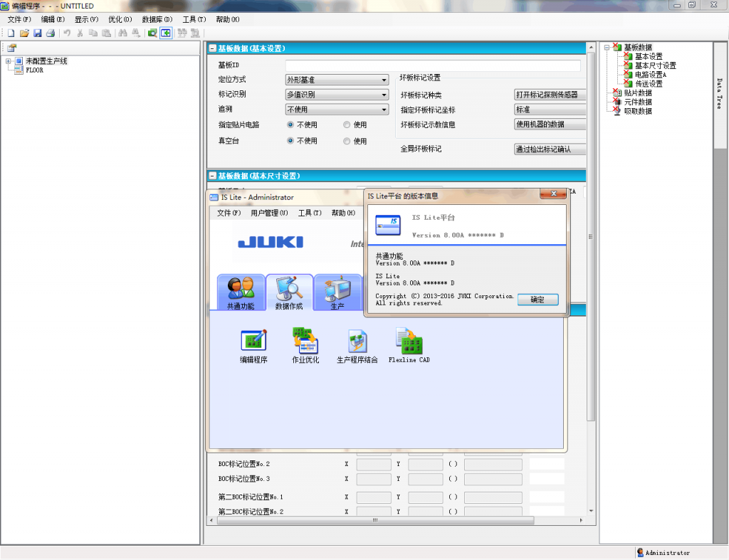Launch Flexline CAD icon in IS Lite
This screenshot has width=729, height=560.
[409, 341]
